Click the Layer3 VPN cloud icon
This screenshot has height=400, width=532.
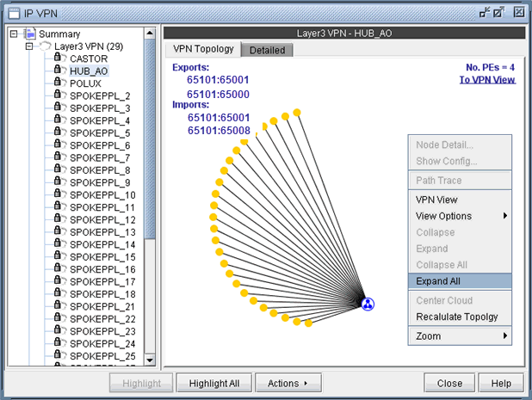45,46
